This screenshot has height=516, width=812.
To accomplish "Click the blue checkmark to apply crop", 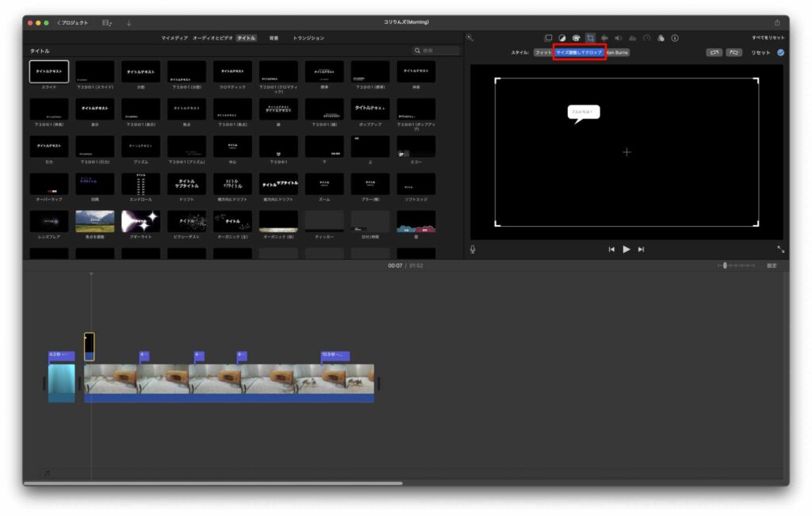I will coord(780,52).
